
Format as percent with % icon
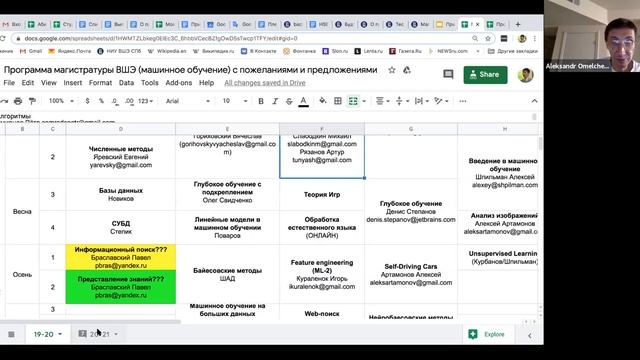[101, 101]
